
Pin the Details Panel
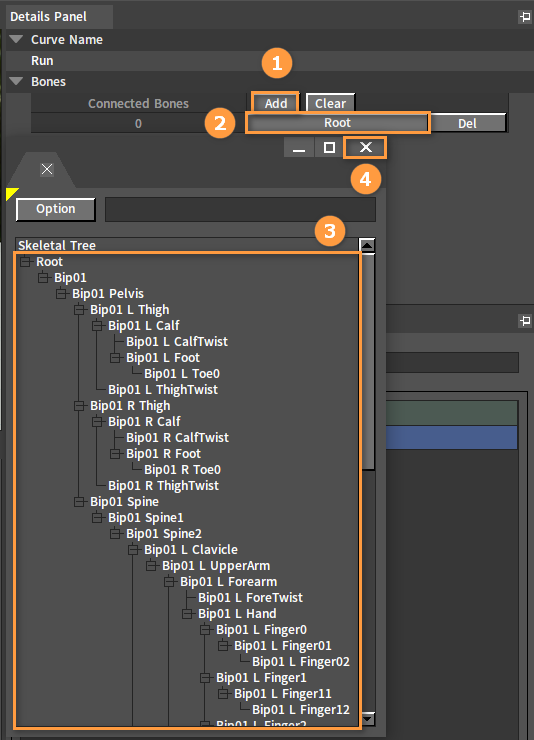(x=525, y=17)
